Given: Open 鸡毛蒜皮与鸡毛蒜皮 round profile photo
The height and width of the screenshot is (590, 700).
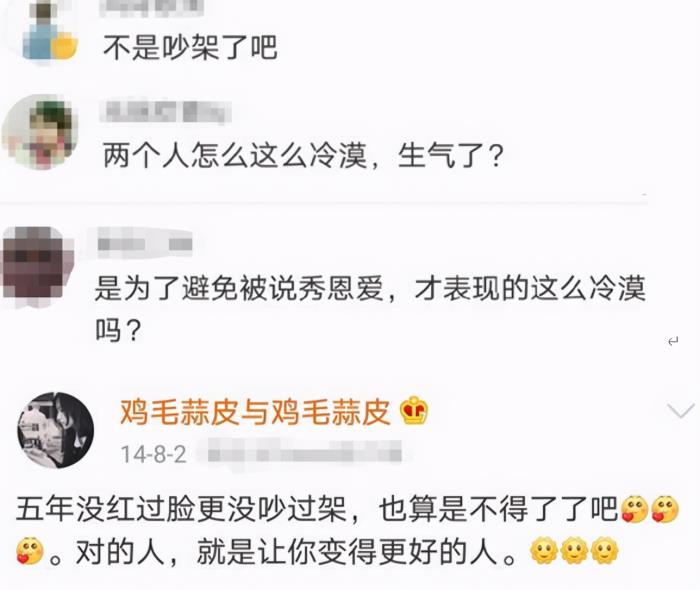Looking at the screenshot, I should (55, 430).
